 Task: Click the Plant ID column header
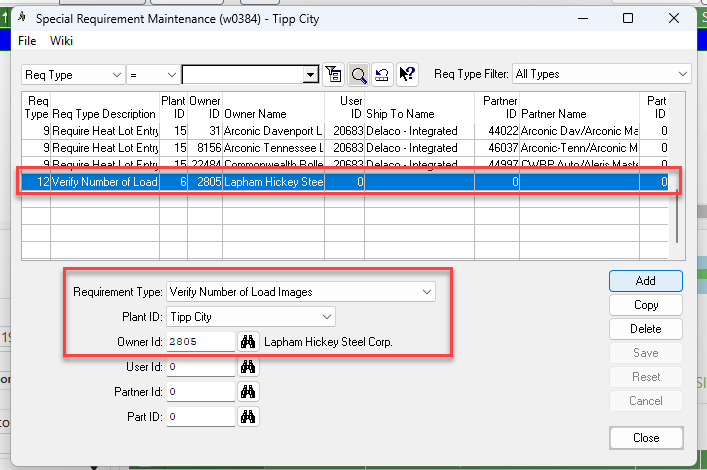(173, 107)
